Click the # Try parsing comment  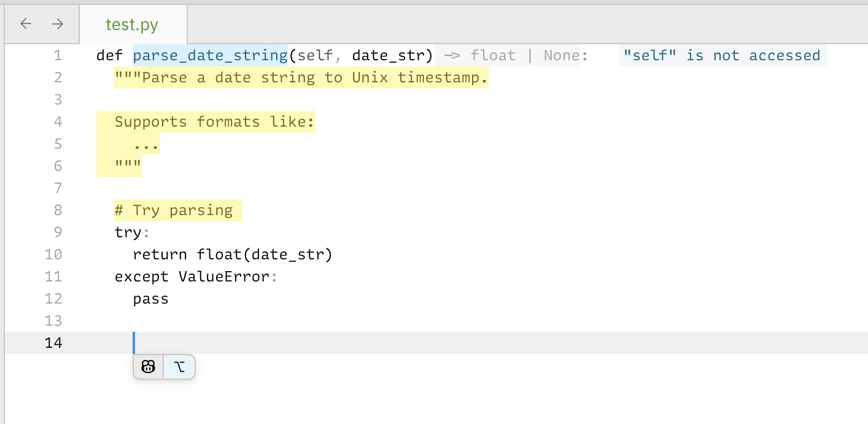click(174, 210)
